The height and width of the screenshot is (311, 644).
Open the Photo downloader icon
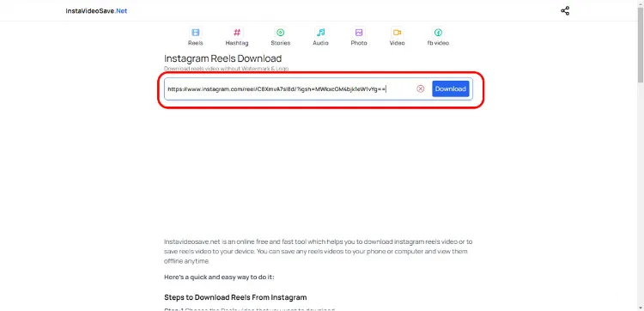click(x=359, y=33)
